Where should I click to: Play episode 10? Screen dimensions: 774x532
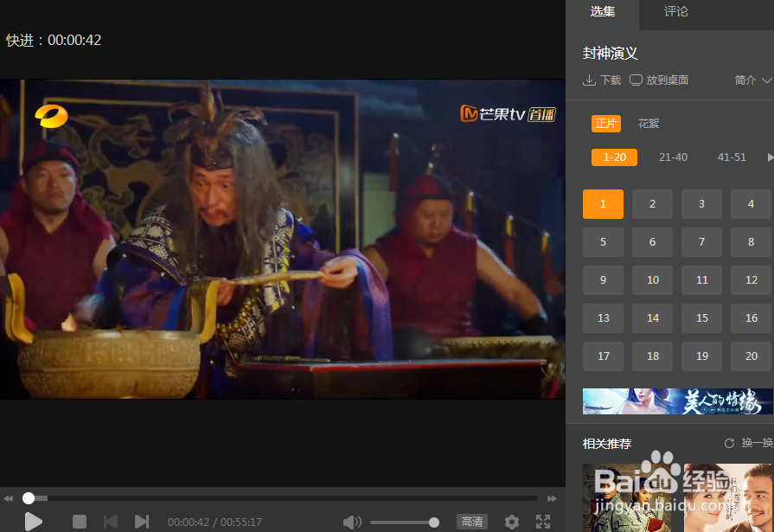coord(652,280)
